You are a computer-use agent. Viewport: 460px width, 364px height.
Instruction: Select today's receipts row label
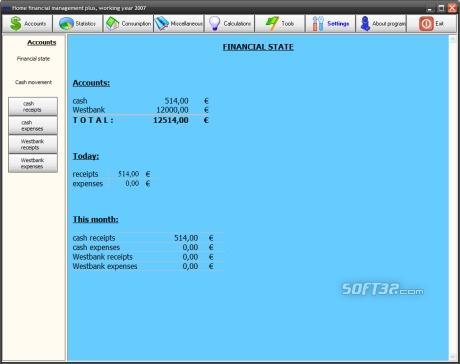click(85, 174)
